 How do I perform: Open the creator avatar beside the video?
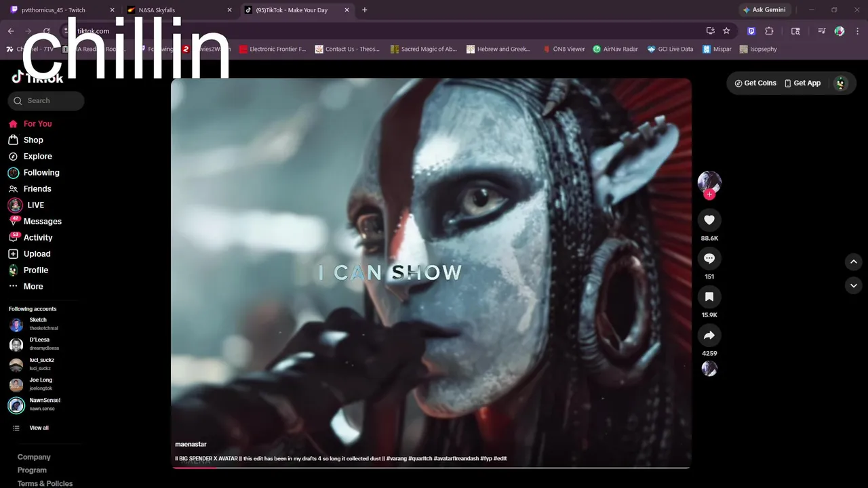tap(709, 182)
